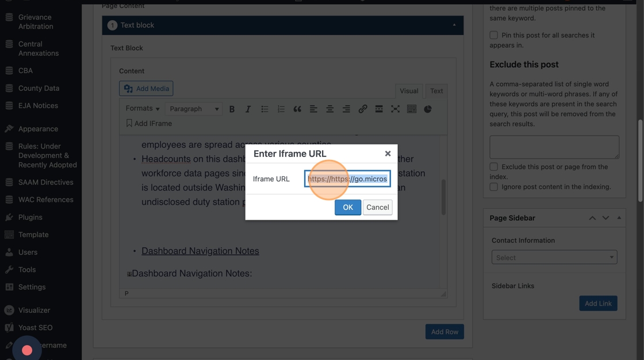Open Rules: Under Development & Recently Adopted
The width and height of the screenshot is (644, 360).
pyautogui.click(x=47, y=156)
